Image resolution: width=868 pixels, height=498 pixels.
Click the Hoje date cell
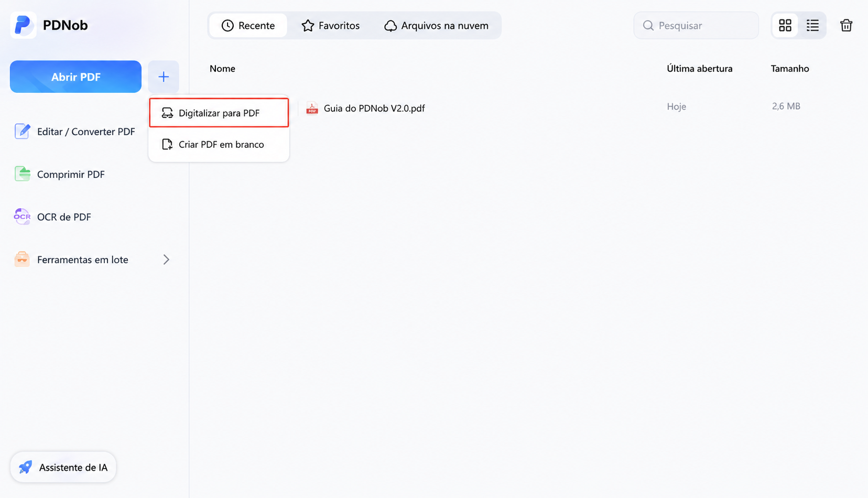click(x=677, y=106)
